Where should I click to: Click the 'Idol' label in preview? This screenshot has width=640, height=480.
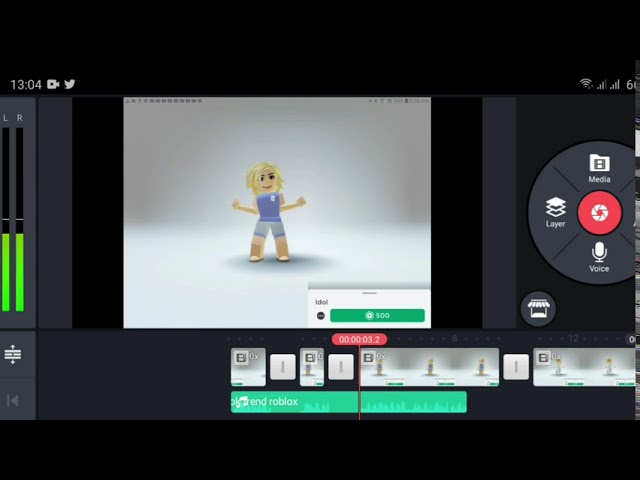click(x=321, y=302)
